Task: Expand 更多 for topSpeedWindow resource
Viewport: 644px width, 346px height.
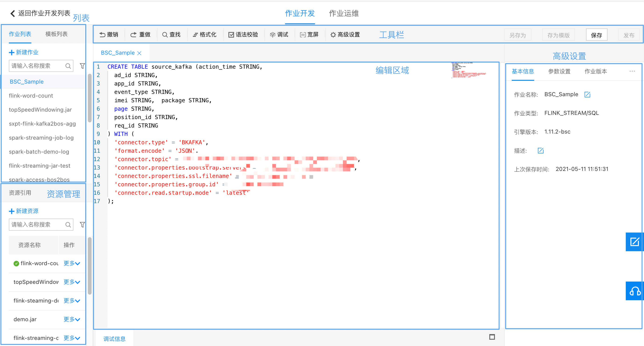Action: tap(72, 282)
